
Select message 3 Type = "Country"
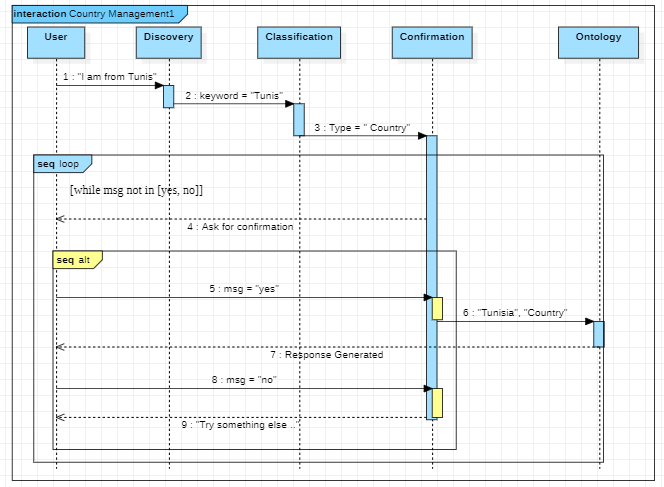[x=362, y=128]
